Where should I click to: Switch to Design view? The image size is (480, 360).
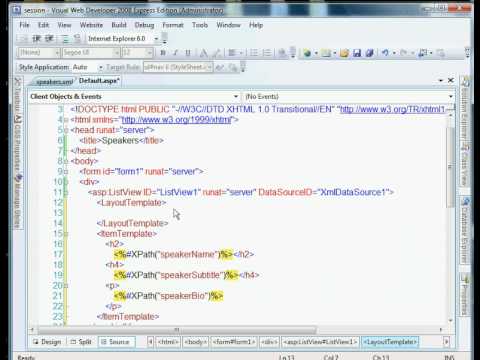tap(47, 342)
